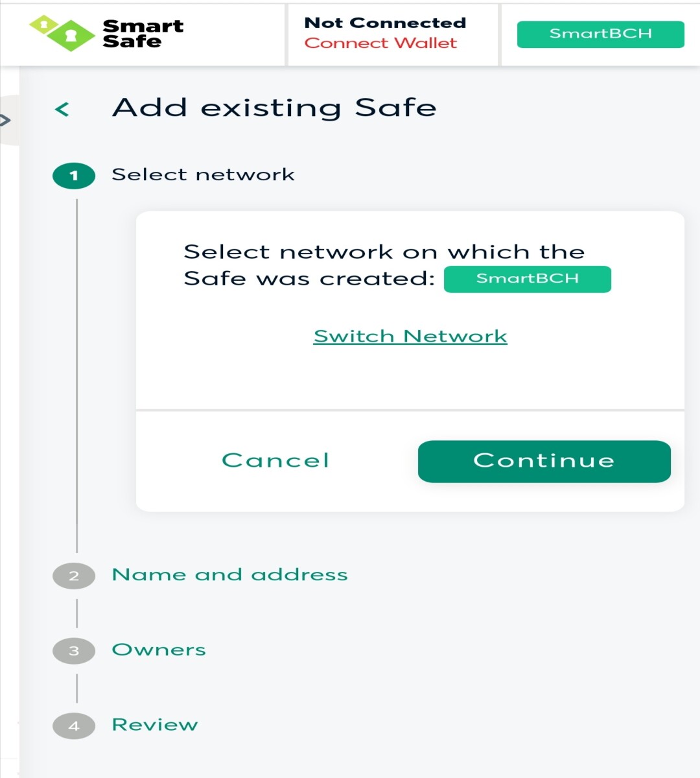The image size is (700, 778).
Task: Click the Smart Safe brand name text
Action: click(x=143, y=34)
